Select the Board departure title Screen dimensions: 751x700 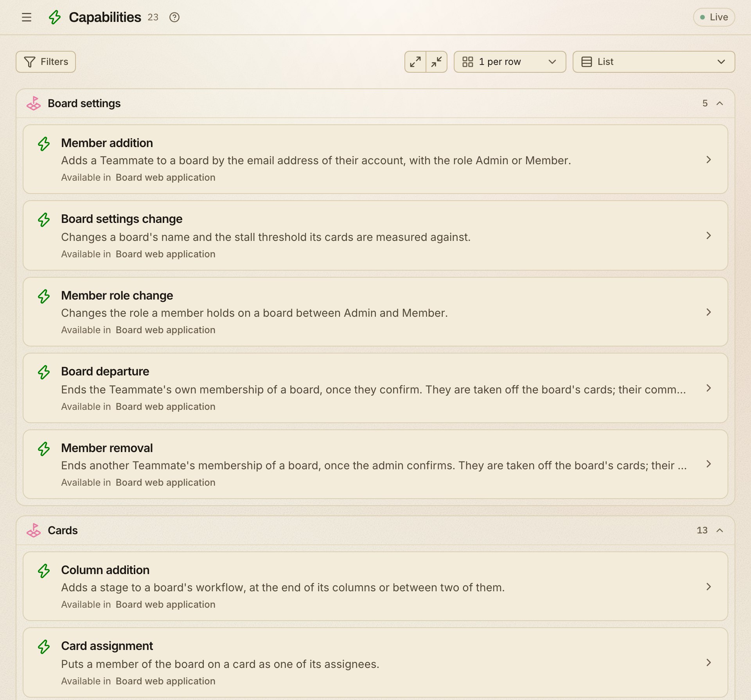[105, 372]
